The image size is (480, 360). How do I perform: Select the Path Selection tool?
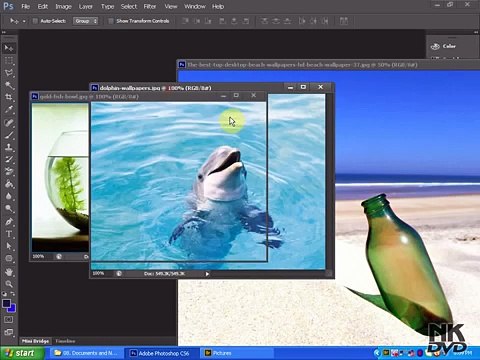(9, 246)
